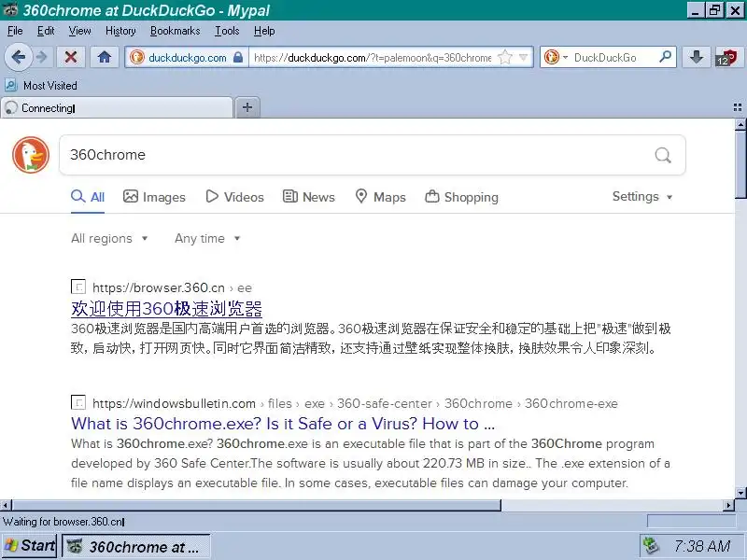Click the red shield extension icon with badge
Image resolution: width=747 pixels, height=560 pixels.
(726, 57)
